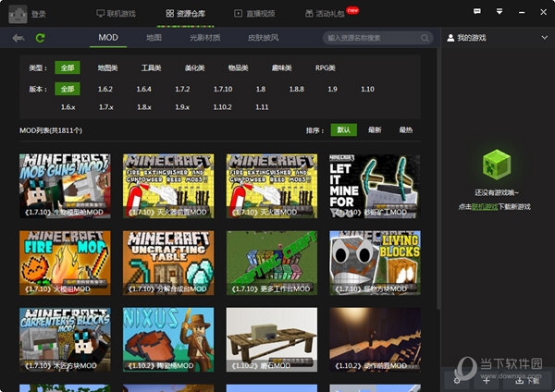Open the Mob Guns Mod thumbnail
This screenshot has width=555, height=392.
pos(65,186)
